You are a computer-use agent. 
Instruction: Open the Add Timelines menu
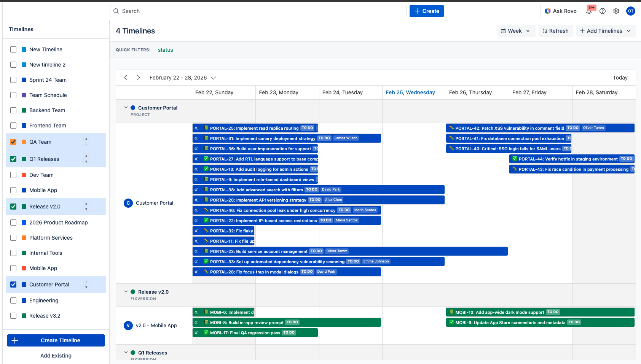605,31
